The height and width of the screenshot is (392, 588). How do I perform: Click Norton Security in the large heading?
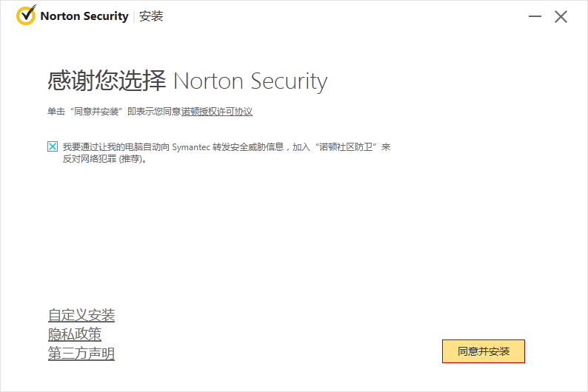[250, 81]
